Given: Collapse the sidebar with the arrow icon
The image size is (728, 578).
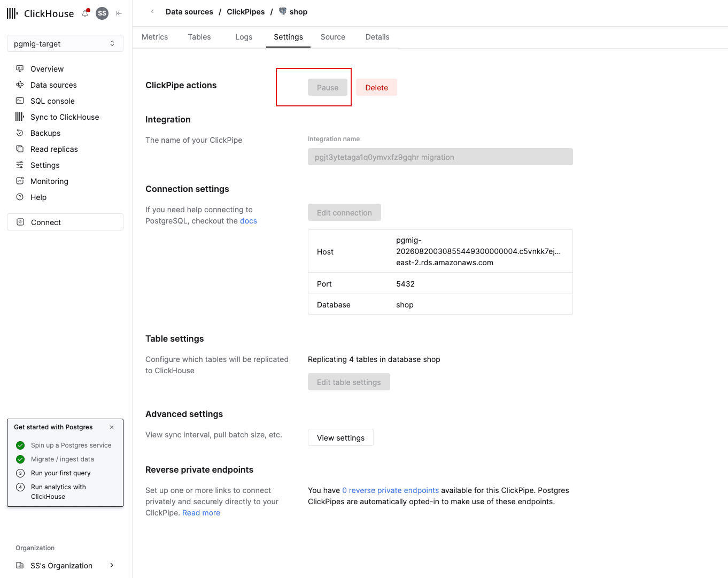Looking at the screenshot, I should point(119,13).
